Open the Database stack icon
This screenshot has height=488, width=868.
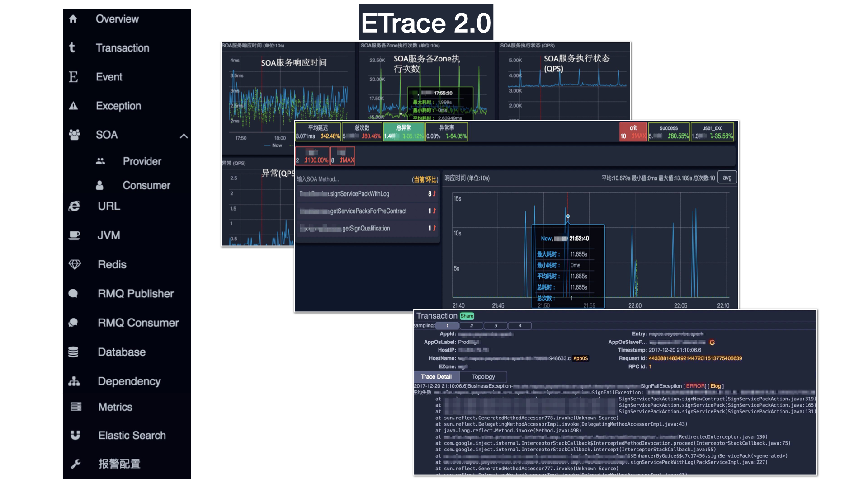(73, 352)
